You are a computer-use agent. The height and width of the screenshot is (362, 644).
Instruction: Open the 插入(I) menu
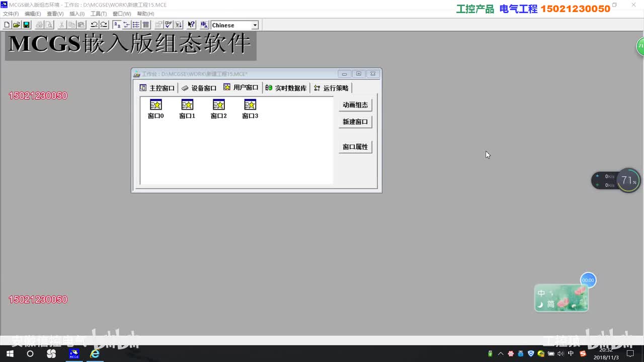pyautogui.click(x=77, y=14)
